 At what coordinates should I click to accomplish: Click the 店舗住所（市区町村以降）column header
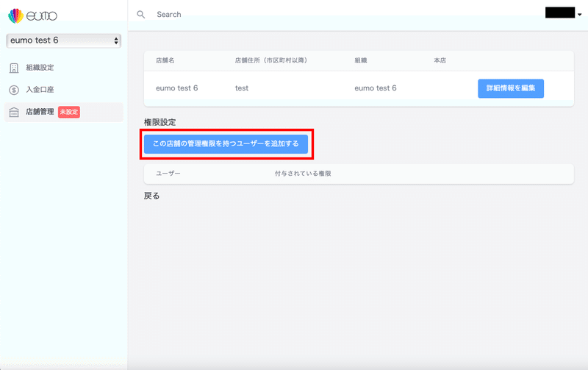click(271, 60)
